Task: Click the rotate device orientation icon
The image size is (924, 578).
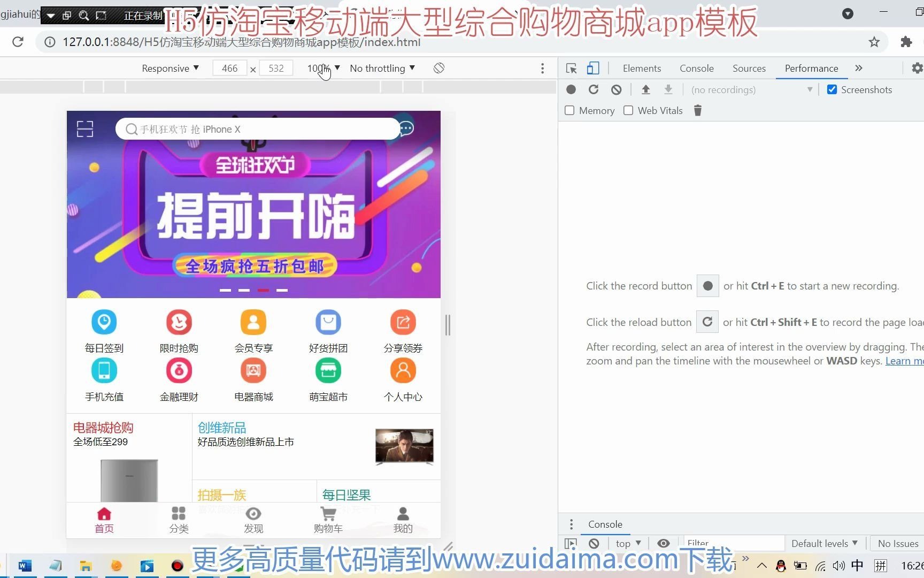Action: [439, 68]
